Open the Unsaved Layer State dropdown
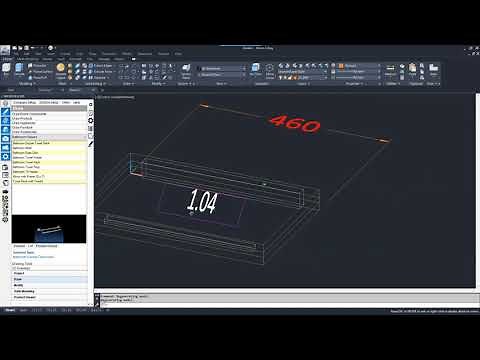 click(x=302, y=71)
